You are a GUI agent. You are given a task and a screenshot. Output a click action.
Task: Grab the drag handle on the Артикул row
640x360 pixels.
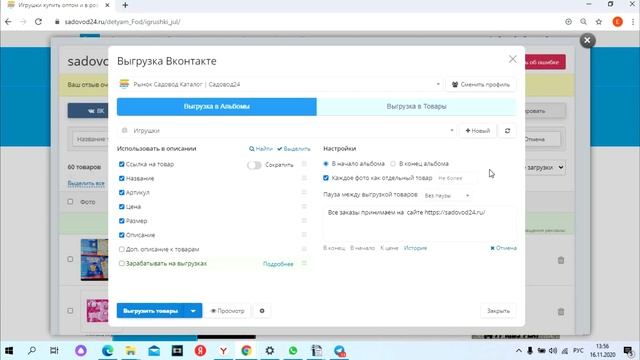[304, 192]
